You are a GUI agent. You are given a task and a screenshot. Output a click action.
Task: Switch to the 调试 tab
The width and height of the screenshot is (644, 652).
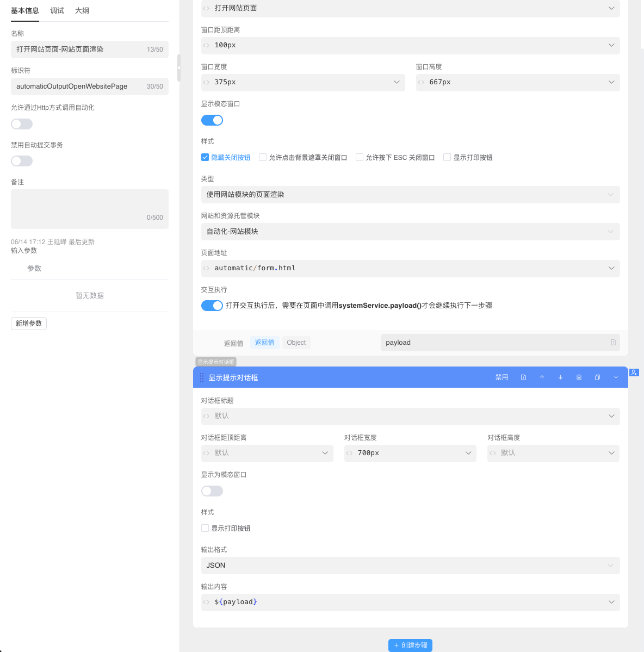[x=57, y=11]
